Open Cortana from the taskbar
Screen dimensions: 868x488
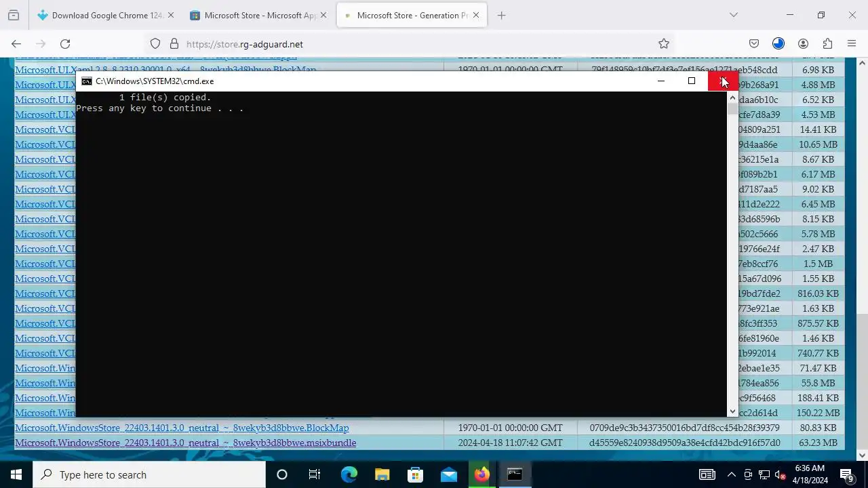pyautogui.click(x=282, y=474)
